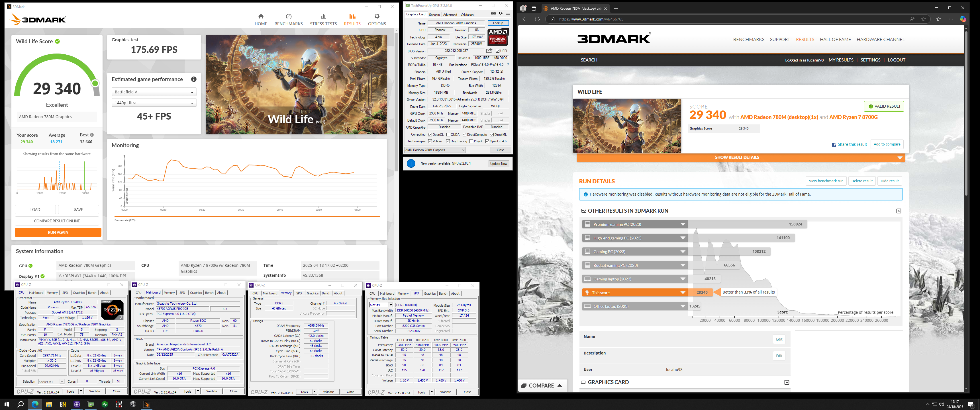The image size is (980, 410).
Task: Toggle the PhysX checkbox in GPU-Z
Action: [471, 141]
